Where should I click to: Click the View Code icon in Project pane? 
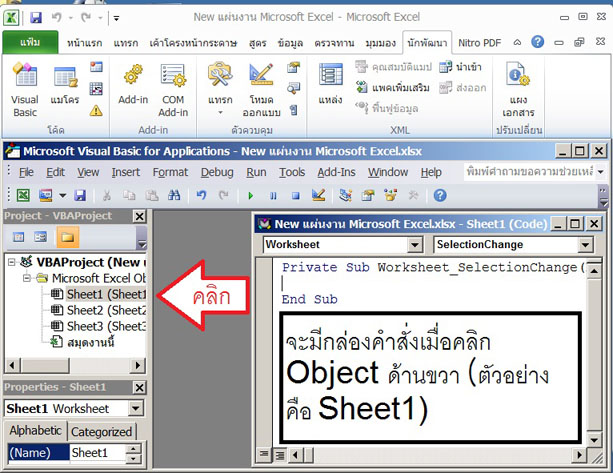click(17, 237)
